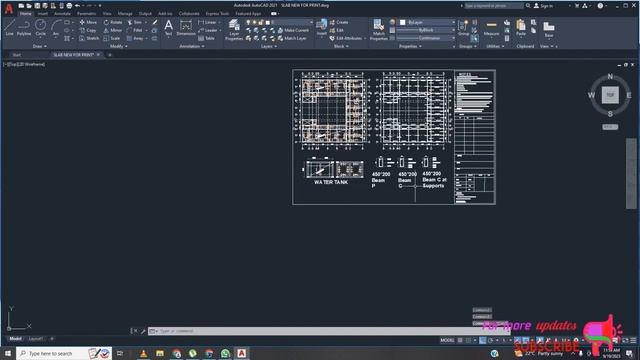
Task: Click the Group tool
Action: 463,28
